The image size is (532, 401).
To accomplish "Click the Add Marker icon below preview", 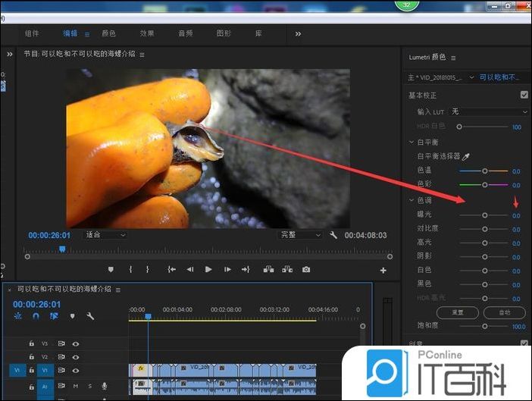I will pos(111,269).
